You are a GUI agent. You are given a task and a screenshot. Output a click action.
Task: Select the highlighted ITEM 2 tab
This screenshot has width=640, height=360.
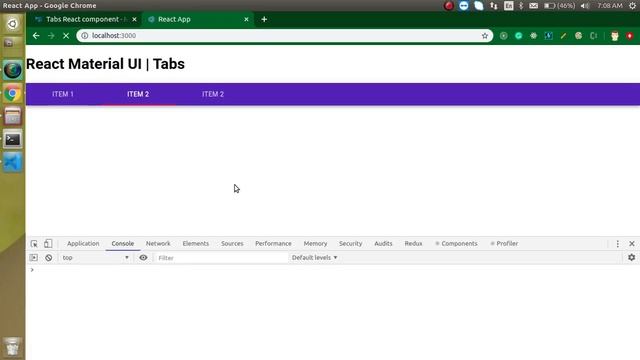[x=138, y=94]
